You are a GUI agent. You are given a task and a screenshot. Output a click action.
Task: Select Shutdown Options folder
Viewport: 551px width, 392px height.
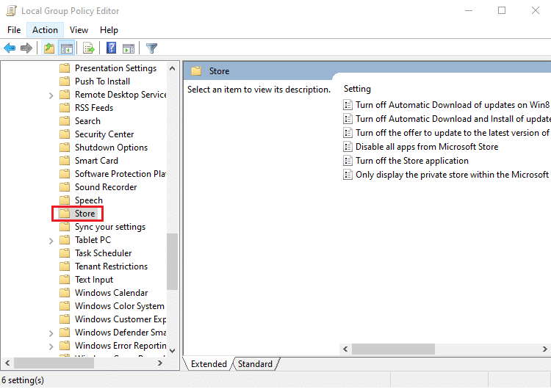pyautogui.click(x=111, y=148)
